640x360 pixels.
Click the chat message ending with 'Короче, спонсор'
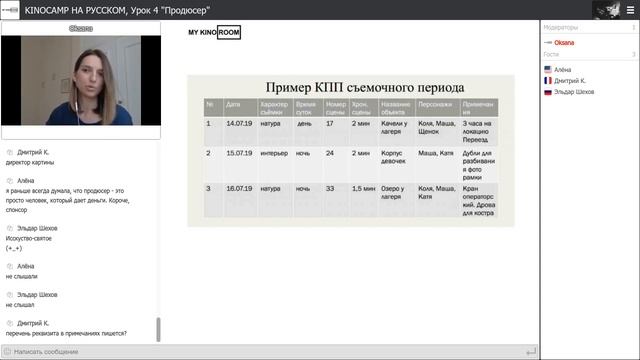click(67, 200)
